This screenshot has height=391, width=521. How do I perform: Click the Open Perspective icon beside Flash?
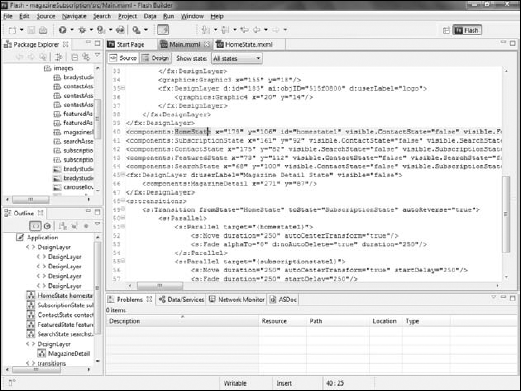(x=446, y=30)
